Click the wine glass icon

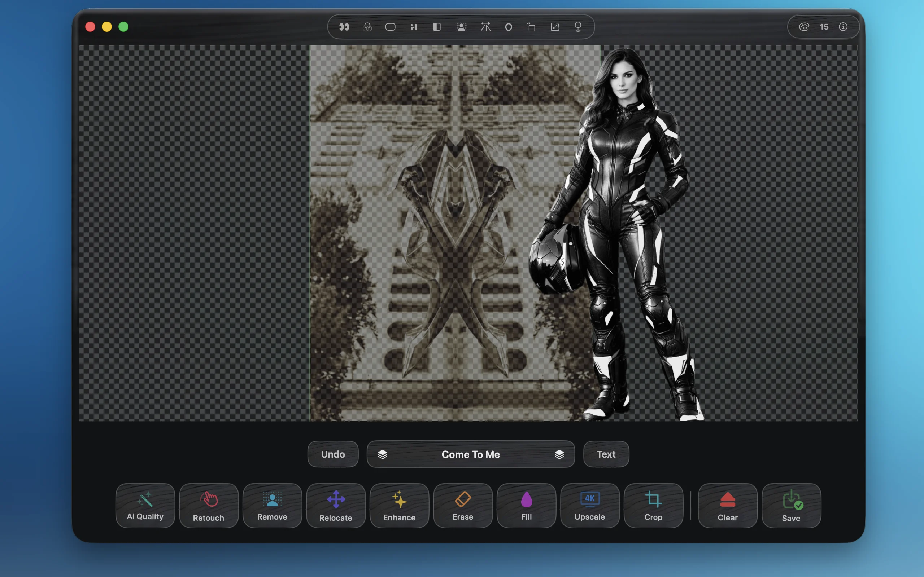[x=578, y=27]
